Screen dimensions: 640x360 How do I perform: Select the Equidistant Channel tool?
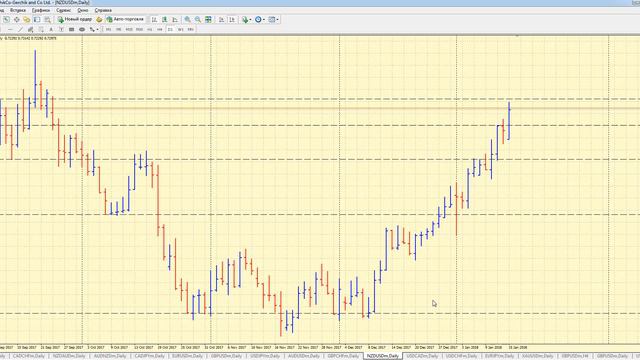30,29
